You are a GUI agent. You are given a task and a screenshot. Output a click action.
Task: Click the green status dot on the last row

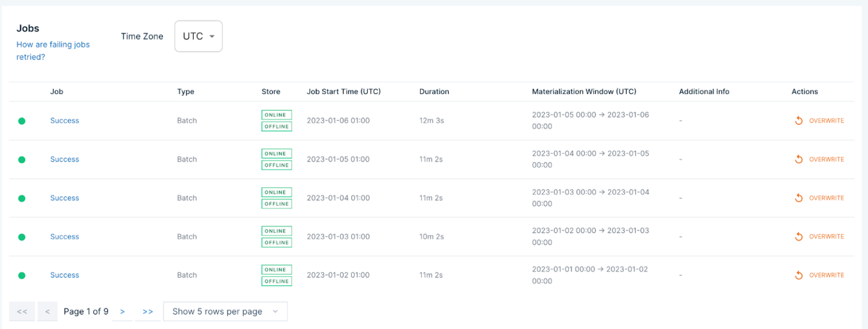click(21, 275)
